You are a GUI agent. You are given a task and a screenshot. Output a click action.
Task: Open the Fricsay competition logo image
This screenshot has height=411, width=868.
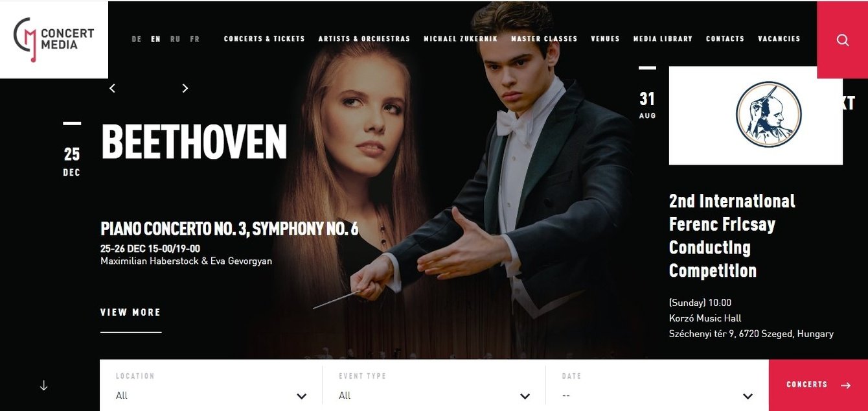(756, 115)
